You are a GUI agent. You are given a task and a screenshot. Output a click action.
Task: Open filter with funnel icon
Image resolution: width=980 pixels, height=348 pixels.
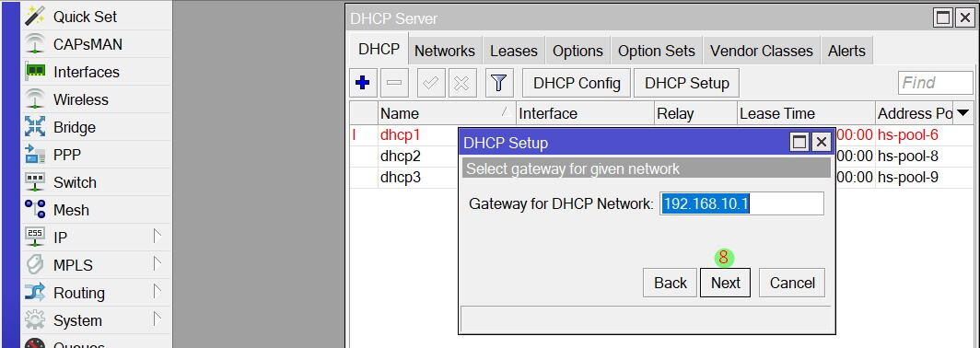498,83
